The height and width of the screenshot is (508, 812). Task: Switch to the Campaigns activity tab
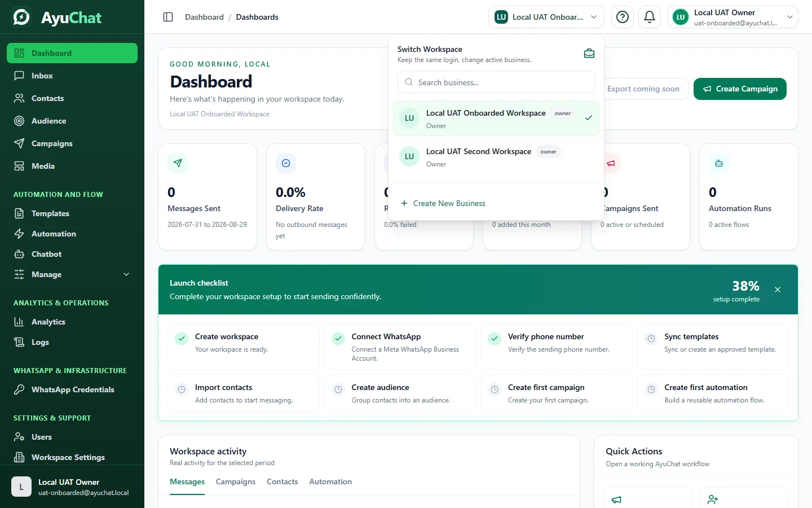pos(236,481)
